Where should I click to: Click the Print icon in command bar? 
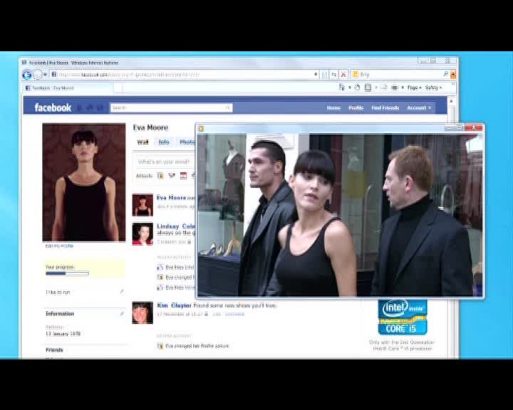(x=394, y=88)
